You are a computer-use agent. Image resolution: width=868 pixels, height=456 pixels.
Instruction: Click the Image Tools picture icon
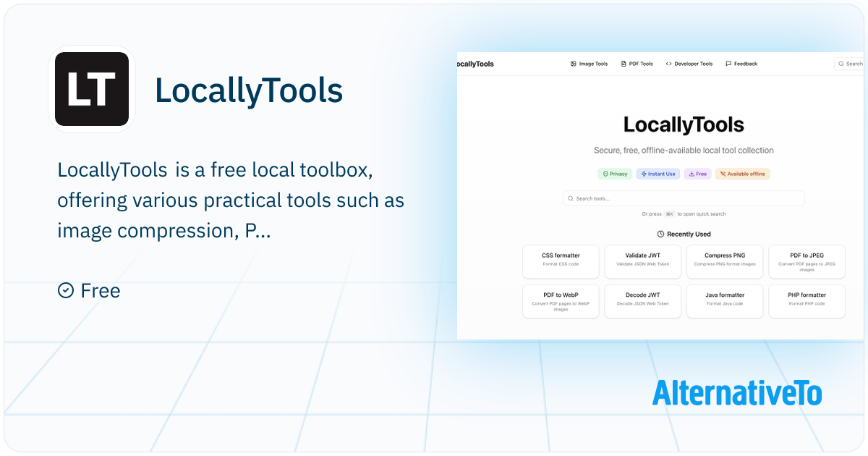(x=574, y=64)
